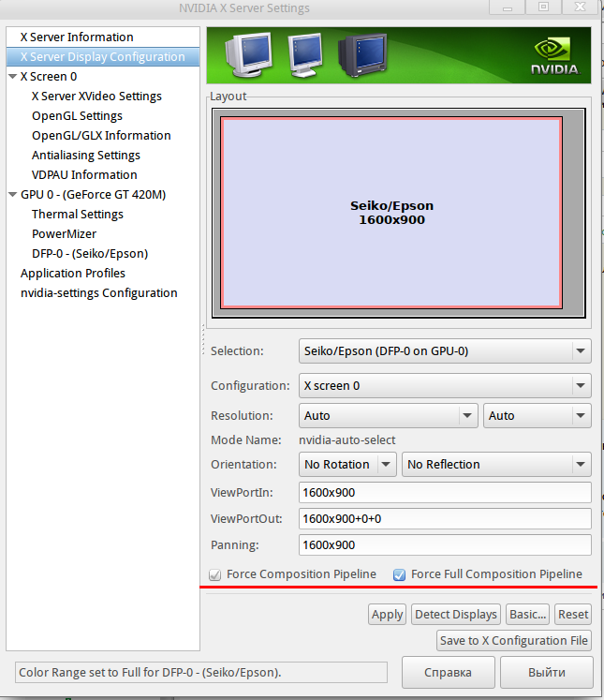Click the Color Range status bar message

pos(200,672)
